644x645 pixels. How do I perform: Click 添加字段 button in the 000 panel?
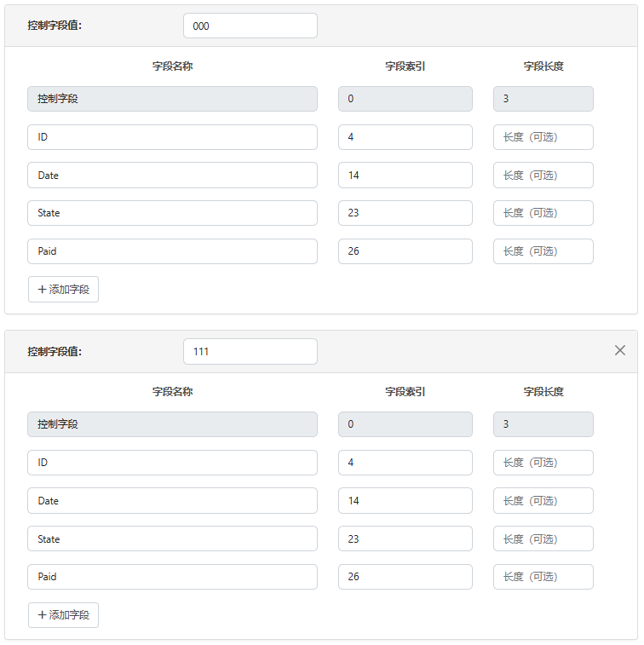[x=64, y=289]
